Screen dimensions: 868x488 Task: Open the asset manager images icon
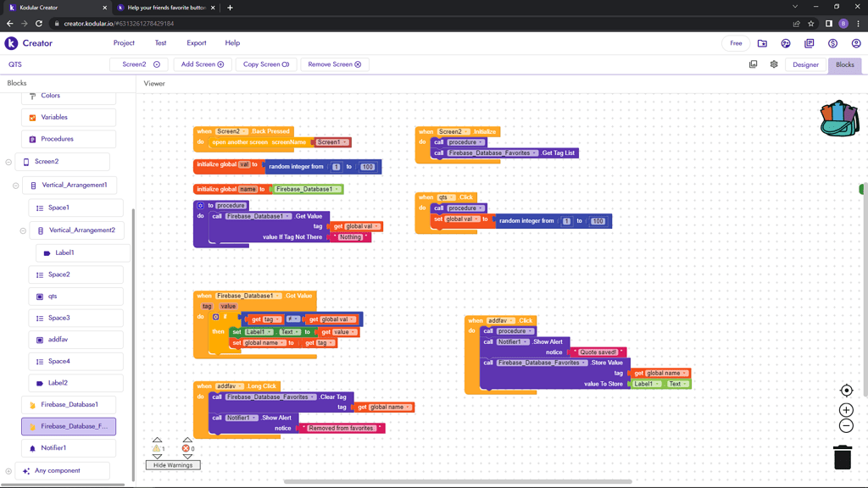[x=753, y=64]
